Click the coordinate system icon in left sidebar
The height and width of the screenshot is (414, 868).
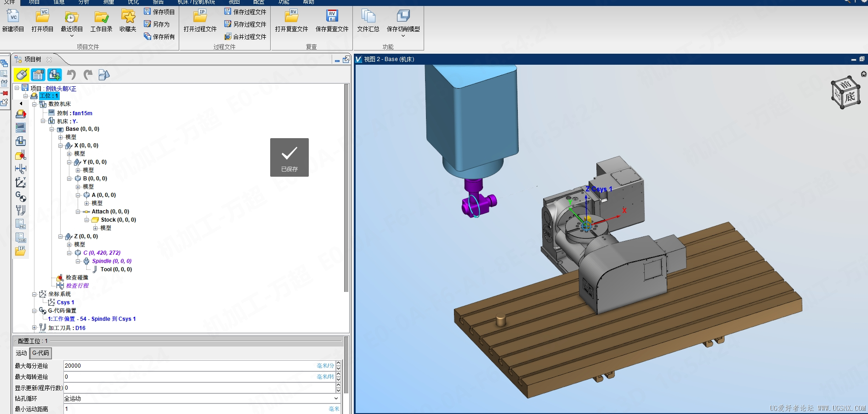tap(21, 183)
